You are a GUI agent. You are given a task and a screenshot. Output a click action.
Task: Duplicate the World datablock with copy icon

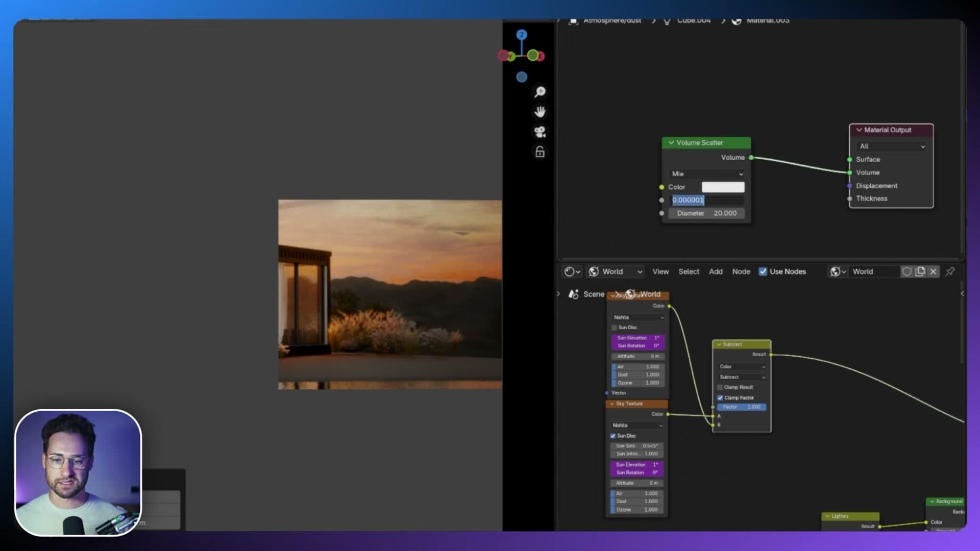920,272
